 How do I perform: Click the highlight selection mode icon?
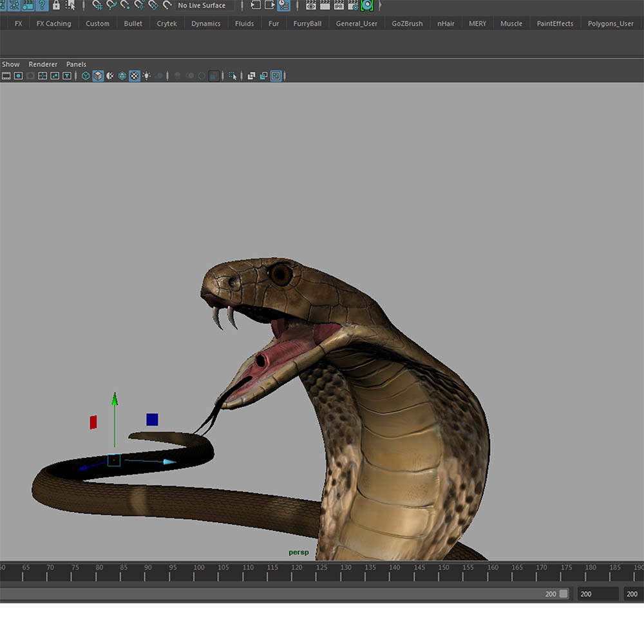click(70, 5)
